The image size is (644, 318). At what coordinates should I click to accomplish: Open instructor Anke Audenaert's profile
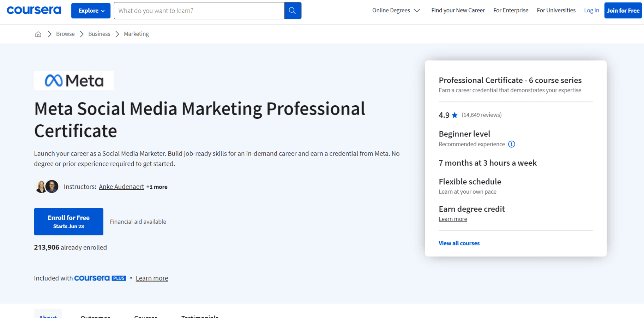[121, 187]
